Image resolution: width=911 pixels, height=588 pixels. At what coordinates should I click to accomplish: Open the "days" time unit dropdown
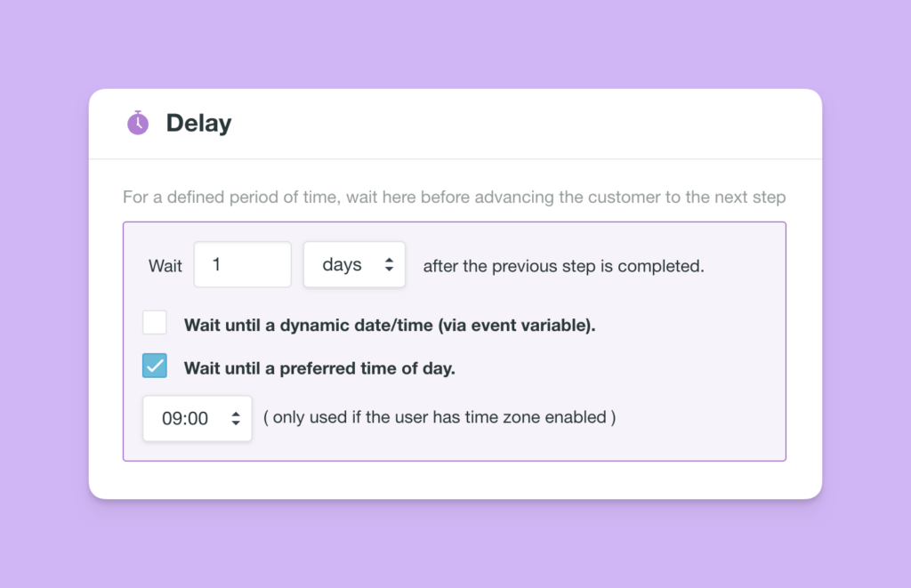(354, 264)
